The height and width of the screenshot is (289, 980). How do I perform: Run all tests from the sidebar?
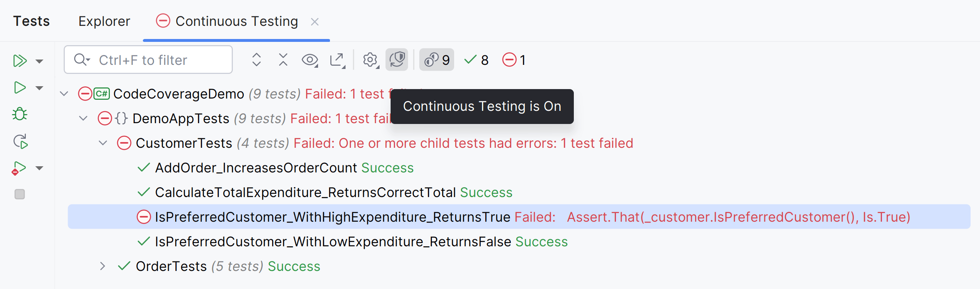[19, 61]
